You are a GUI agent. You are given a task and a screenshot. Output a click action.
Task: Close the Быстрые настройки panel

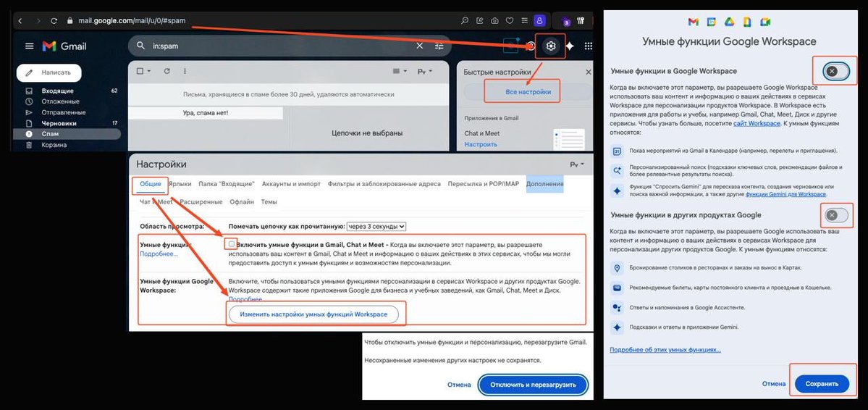click(588, 72)
